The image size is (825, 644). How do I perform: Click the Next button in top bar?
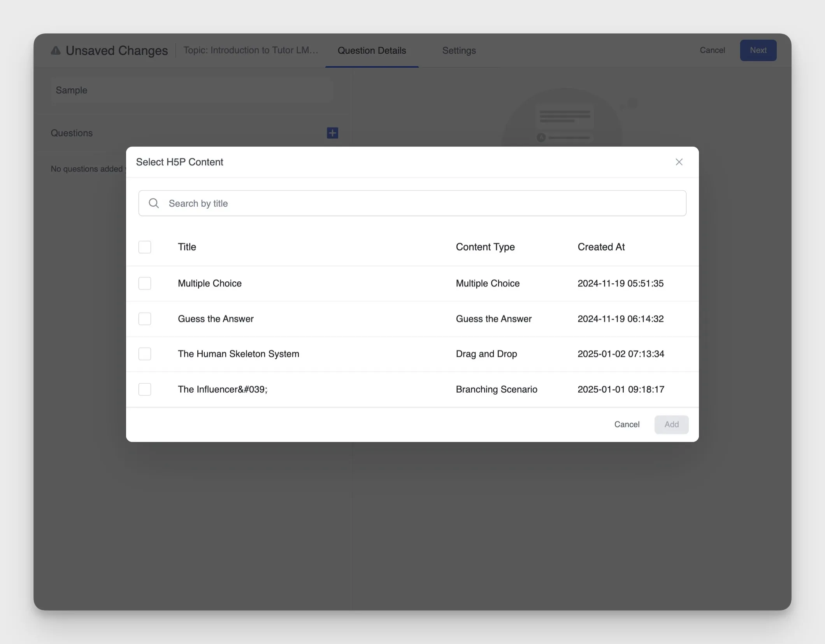(758, 50)
